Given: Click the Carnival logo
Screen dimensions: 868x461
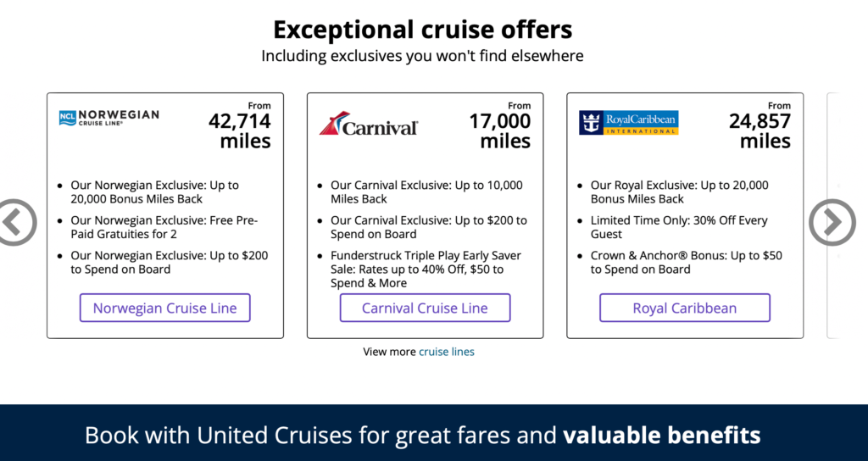Looking at the screenshot, I should [x=368, y=125].
